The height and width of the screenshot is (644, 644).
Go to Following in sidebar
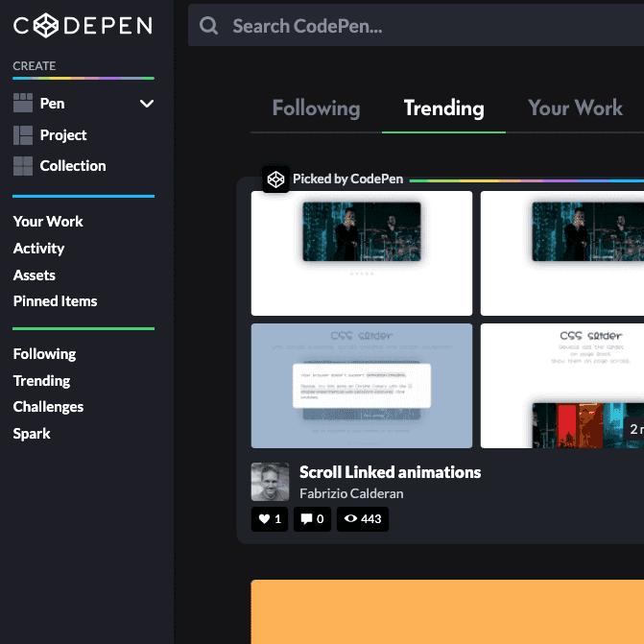tap(44, 354)
